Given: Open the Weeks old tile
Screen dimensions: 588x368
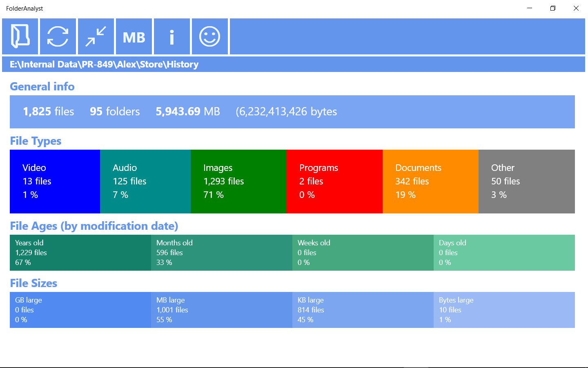Looking at the screenshot, I should (363, 253).
